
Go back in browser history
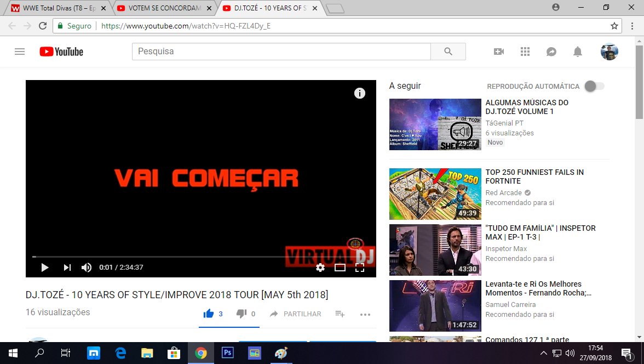pos(12,26)
